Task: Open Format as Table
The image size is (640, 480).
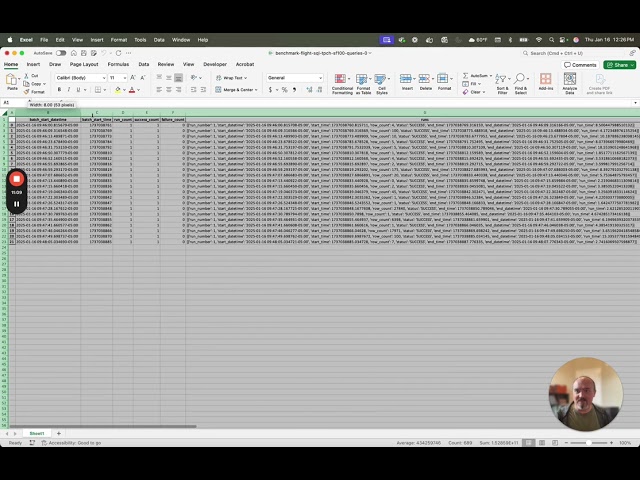Action: (363, 84)
